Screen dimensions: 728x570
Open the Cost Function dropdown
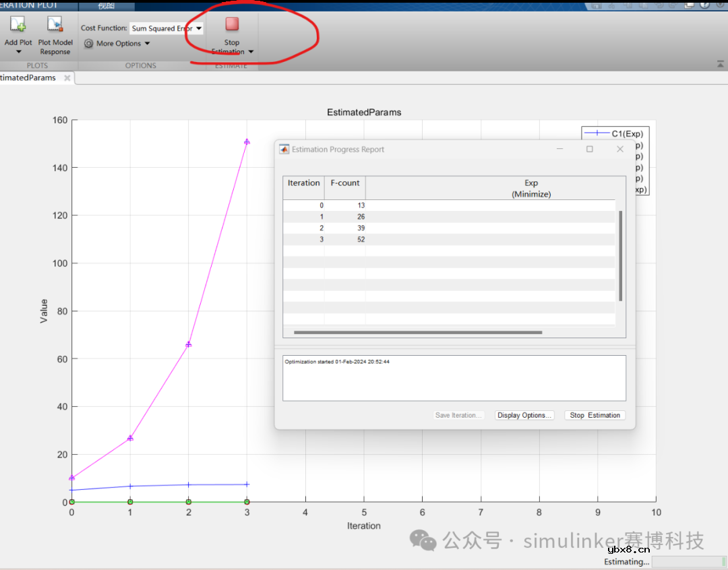coord(198,28)
